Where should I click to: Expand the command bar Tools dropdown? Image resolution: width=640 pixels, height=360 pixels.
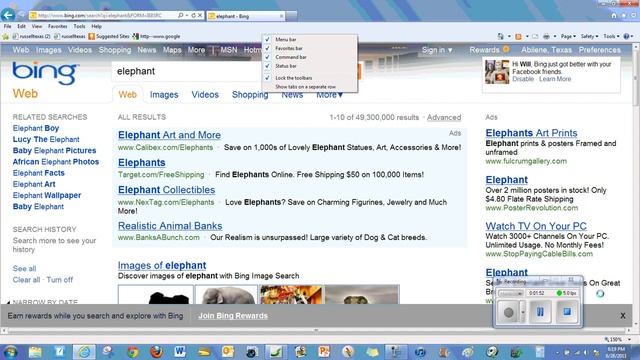[611, 36]
